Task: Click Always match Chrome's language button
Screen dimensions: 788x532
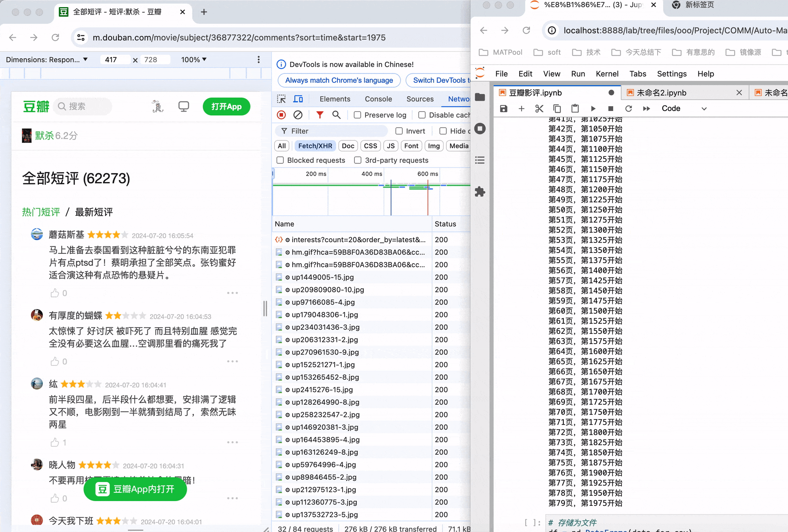Action: (x=339, y=80)
